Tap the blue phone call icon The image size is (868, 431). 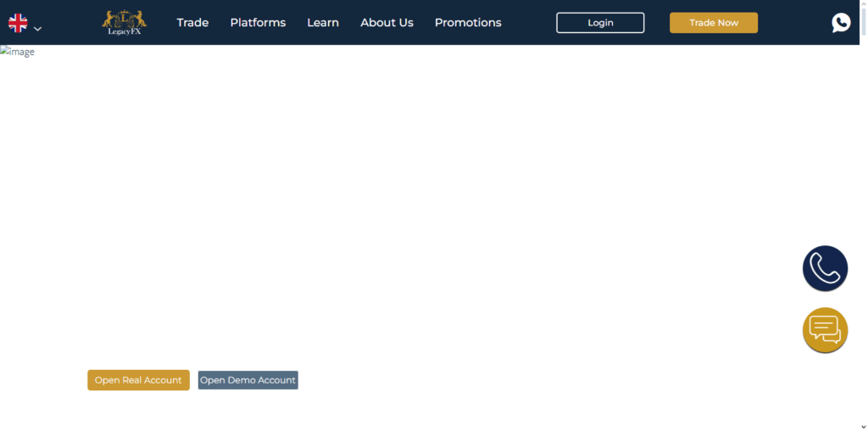click(x=825, y=269)
